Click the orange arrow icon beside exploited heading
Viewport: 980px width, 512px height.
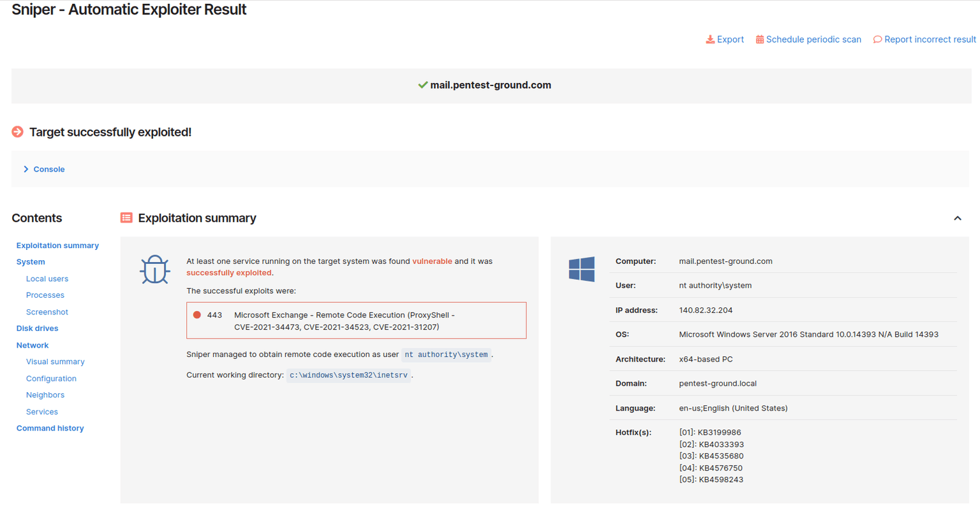pyautogui.click(x=18, y=132)
